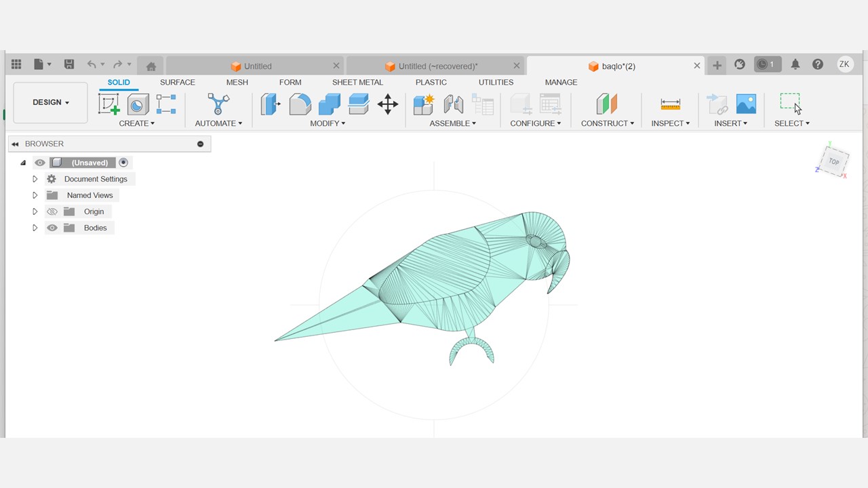Open the AUTOMATE dropdown menu
868x488 pixels.
point(218,123)
